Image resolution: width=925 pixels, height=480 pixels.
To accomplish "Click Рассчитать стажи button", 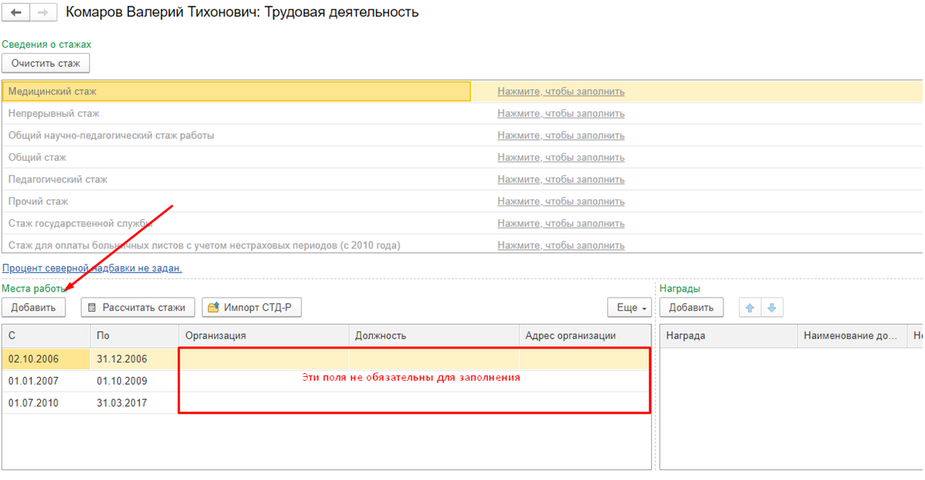I will [137, 307].
